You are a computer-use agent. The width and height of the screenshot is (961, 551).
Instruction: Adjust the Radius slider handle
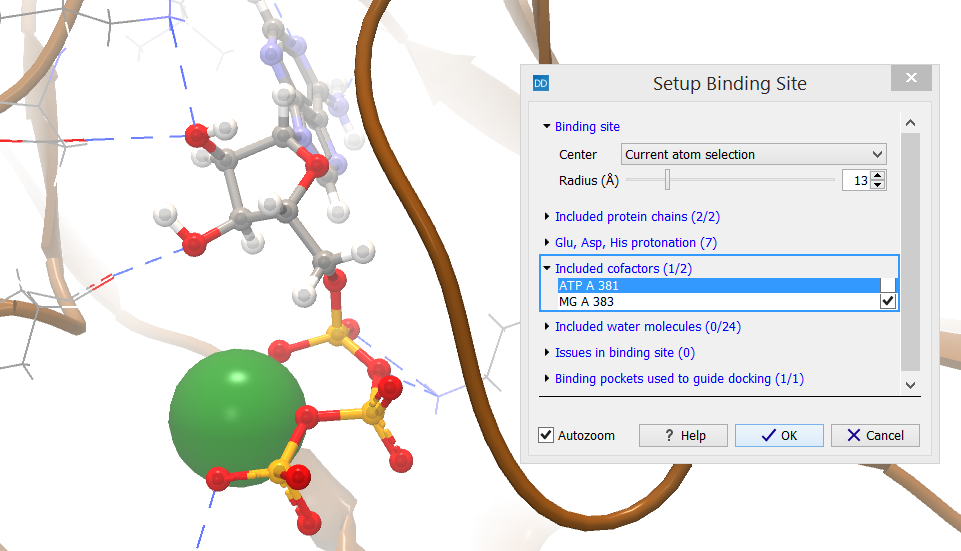pos(667,180)
